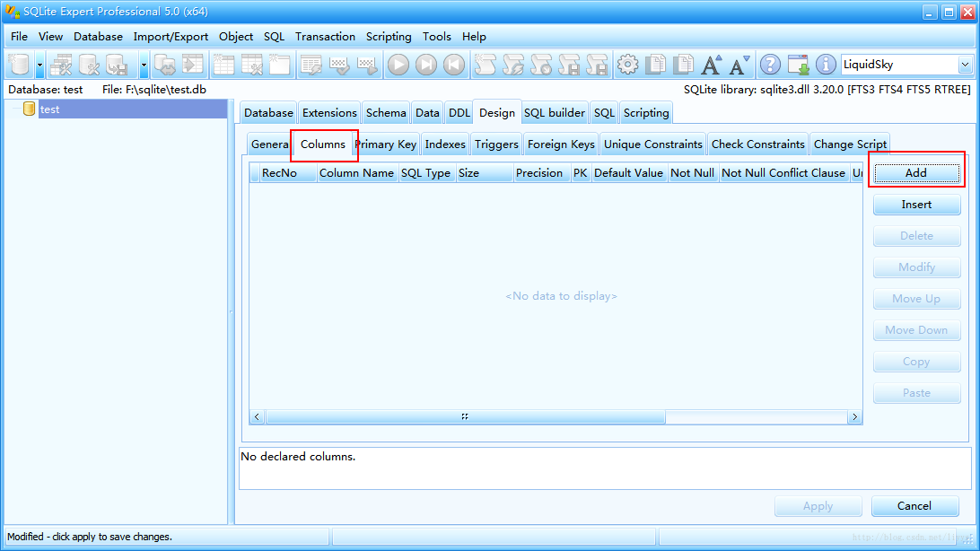The width and height of the screenshot is (980, 551).
Task: Open the File menu
Action: tap(20, 36)
